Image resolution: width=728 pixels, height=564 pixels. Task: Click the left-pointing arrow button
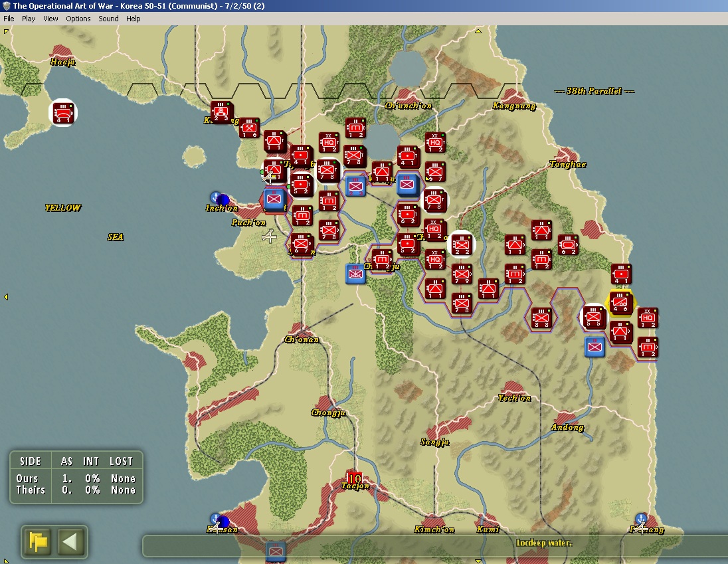point(70,541)
